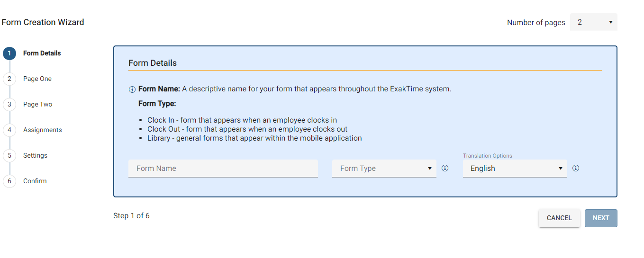Focus the Form Name input field
Image resolution: width=644 pixels, height=258 pixels.
pyautogui.click(x=223, y=169)
